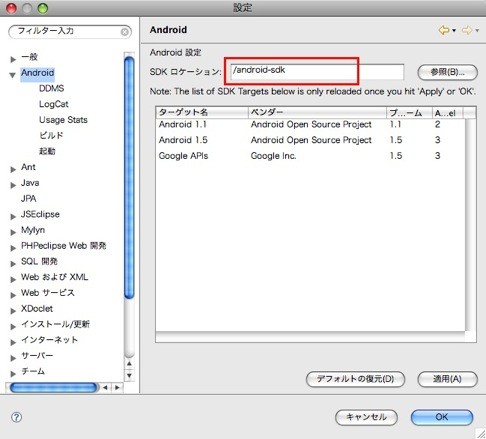The width and height of the screenshot is (486, 439).
Task: Select the Google APIs target row
Action: coord(310,156)
